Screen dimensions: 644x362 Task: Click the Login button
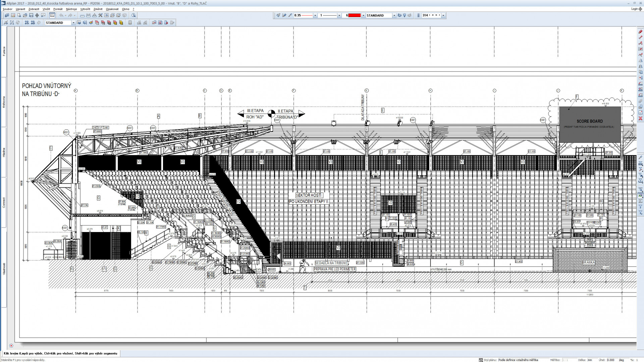634,9
